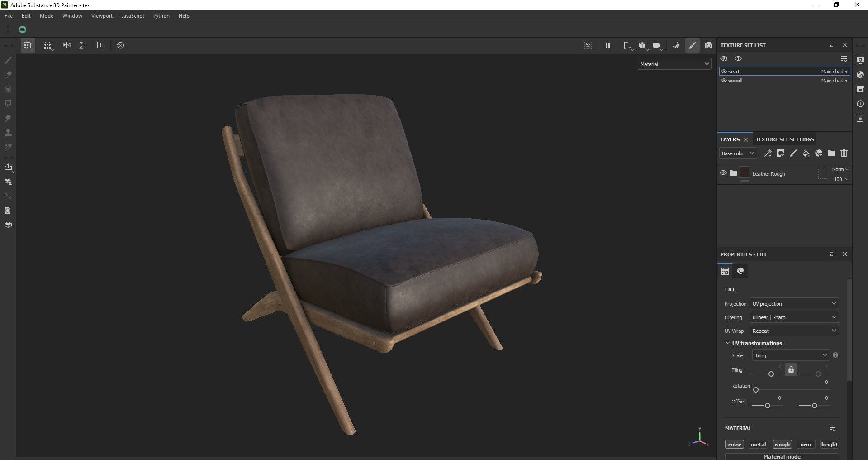Click the vertical mirror symmetry icon
This screenshot has height=460, width=868.
click(x=81, y=45)
